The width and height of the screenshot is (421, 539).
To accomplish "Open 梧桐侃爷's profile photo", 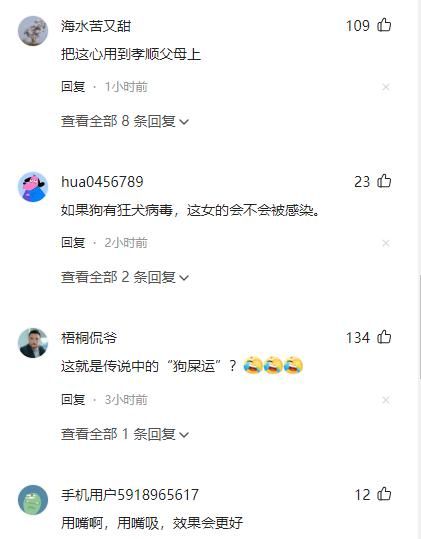I will tap(33, 343).
